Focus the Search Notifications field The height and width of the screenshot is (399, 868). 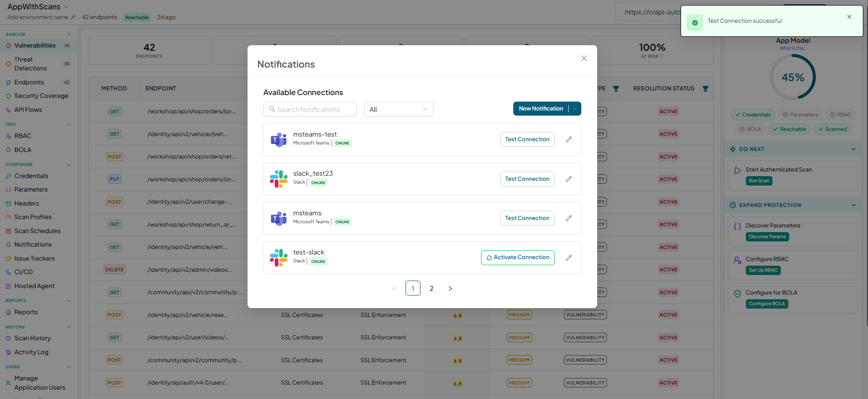(x=310, y=109)
